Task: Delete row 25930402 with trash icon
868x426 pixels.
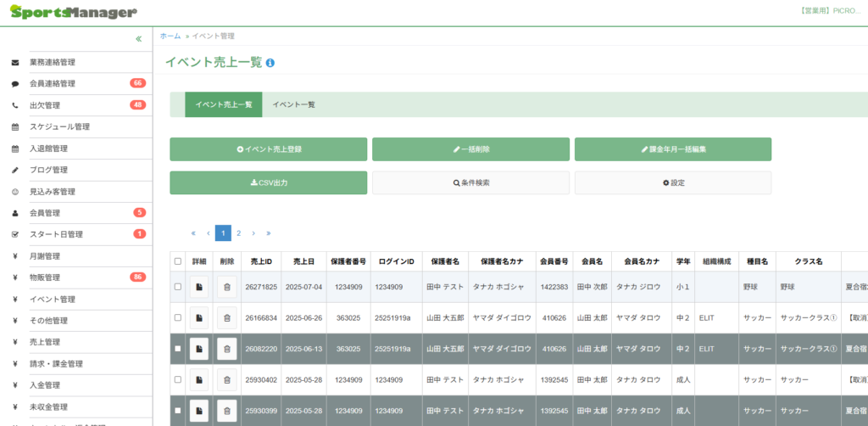Action: coord(227,379)
